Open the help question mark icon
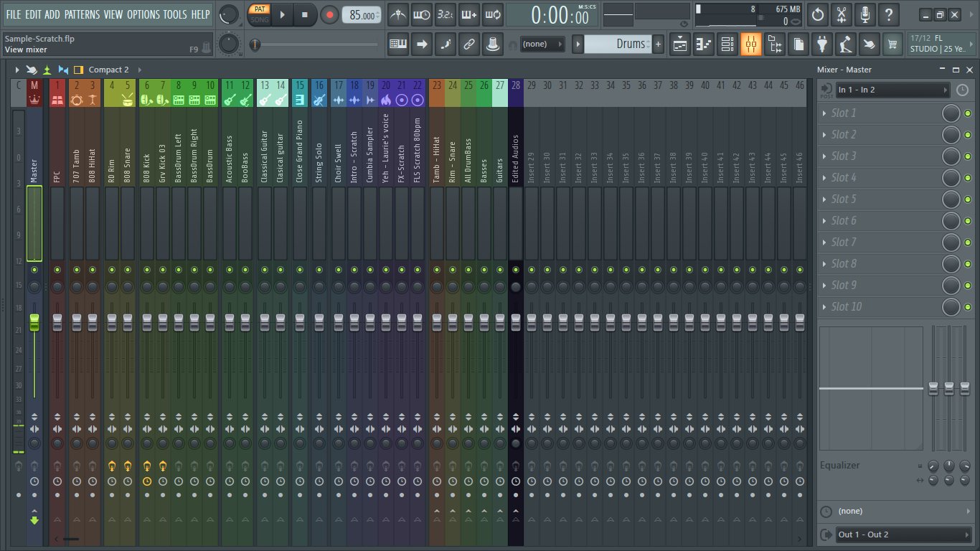 [889, 14]
